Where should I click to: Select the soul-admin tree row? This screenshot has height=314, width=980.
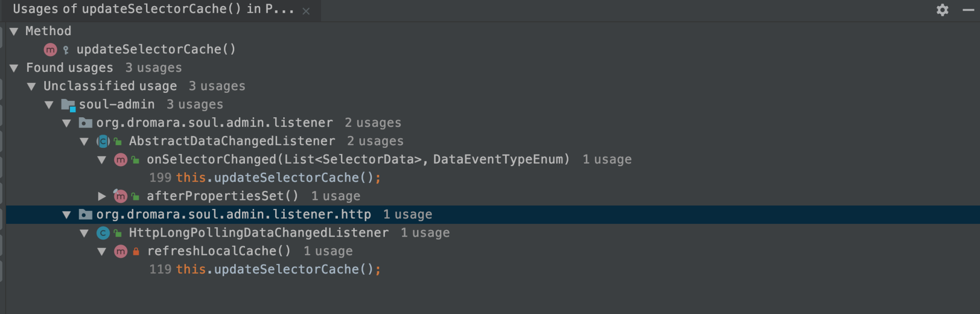pyautogui.click(x=116, y=104)
